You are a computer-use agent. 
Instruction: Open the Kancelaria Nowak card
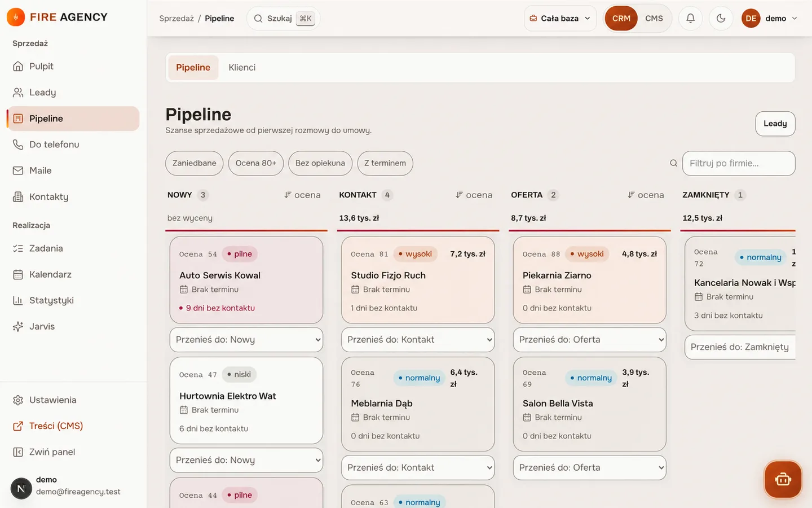click(x=740, y=283)
